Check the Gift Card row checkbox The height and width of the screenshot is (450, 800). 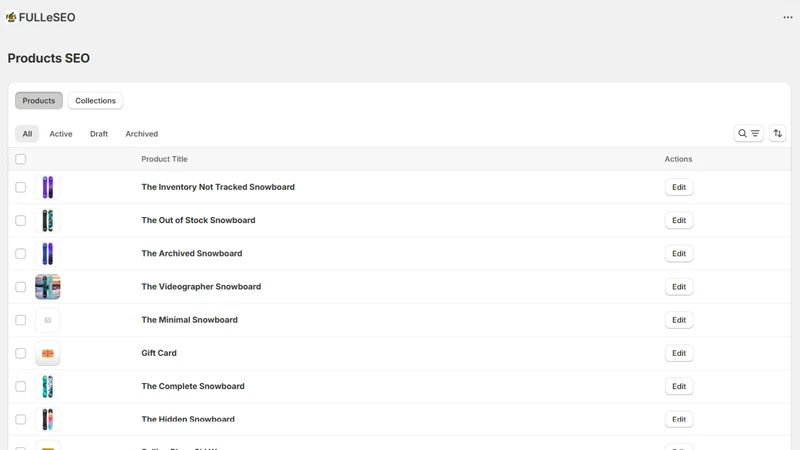point(20,353)
